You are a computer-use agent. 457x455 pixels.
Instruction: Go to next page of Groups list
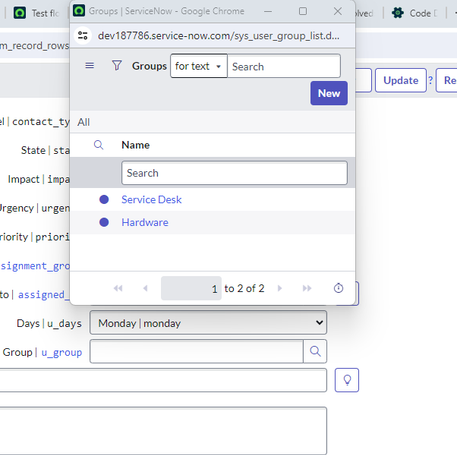[x=280, y=288]
